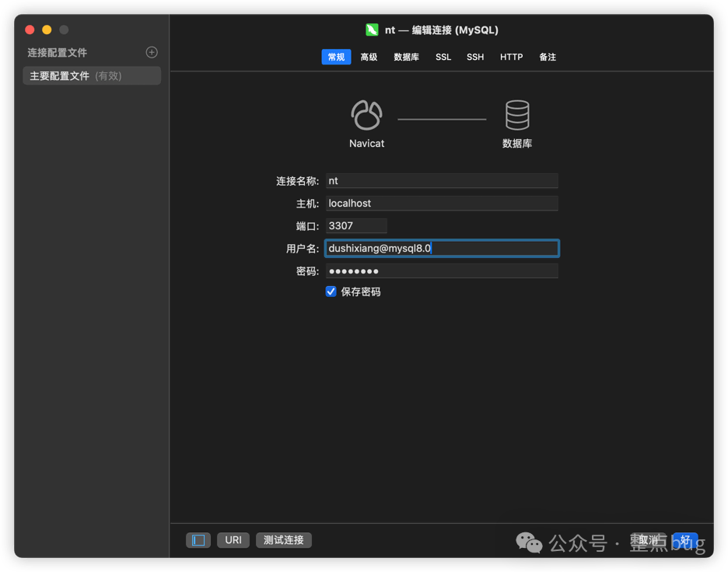Click the database cylinder icon in the diagram
The image size is (728, 572).
tap(517, 115)
